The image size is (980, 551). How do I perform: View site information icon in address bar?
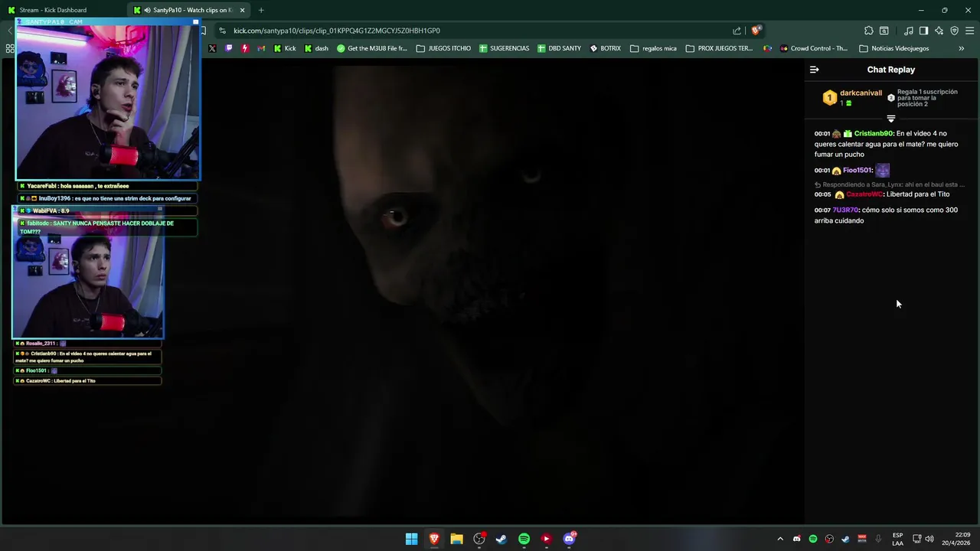(222, 31)
